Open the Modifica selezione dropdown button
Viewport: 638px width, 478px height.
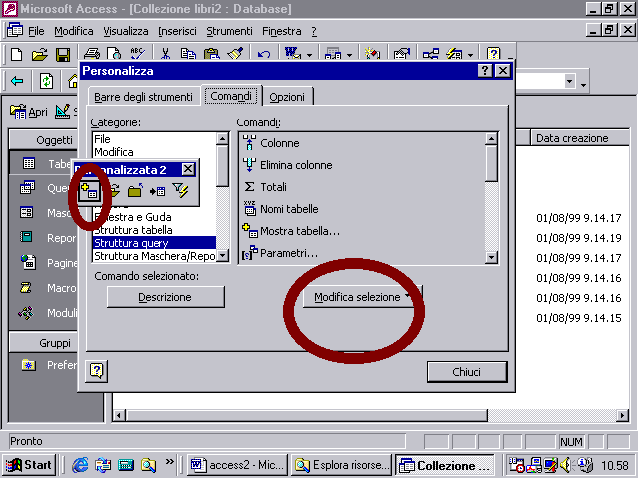pos(362,297)
